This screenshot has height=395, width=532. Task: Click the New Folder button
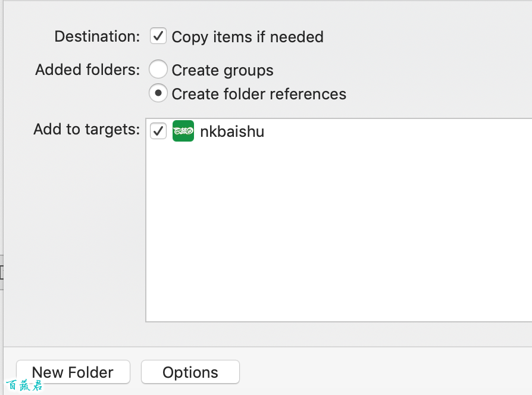click(73, 372)
